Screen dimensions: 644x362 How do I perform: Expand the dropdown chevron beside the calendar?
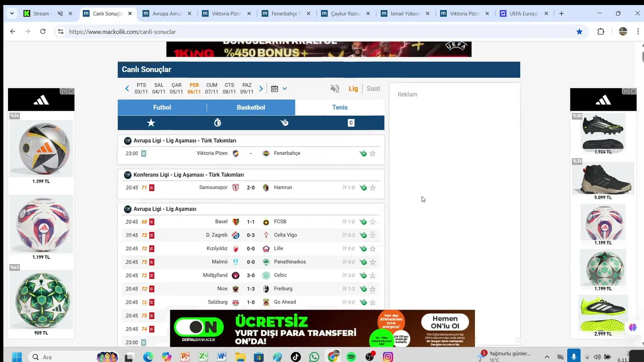click(285, 88)
